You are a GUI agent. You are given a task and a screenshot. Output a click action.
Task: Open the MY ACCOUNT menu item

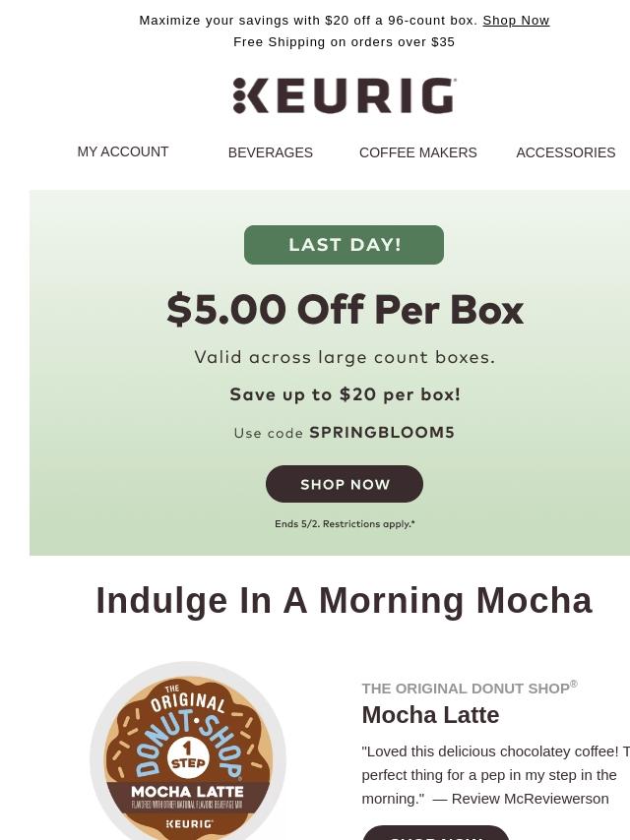point(123,151)
